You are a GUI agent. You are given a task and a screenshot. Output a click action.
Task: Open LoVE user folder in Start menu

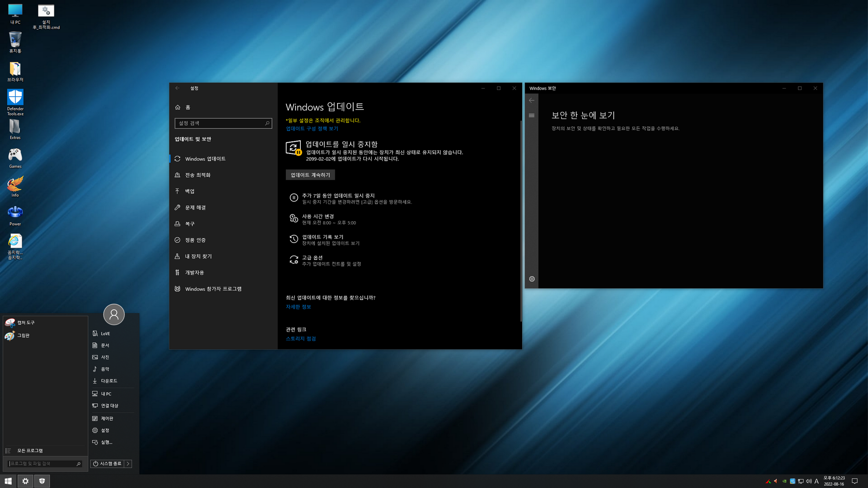113,334
